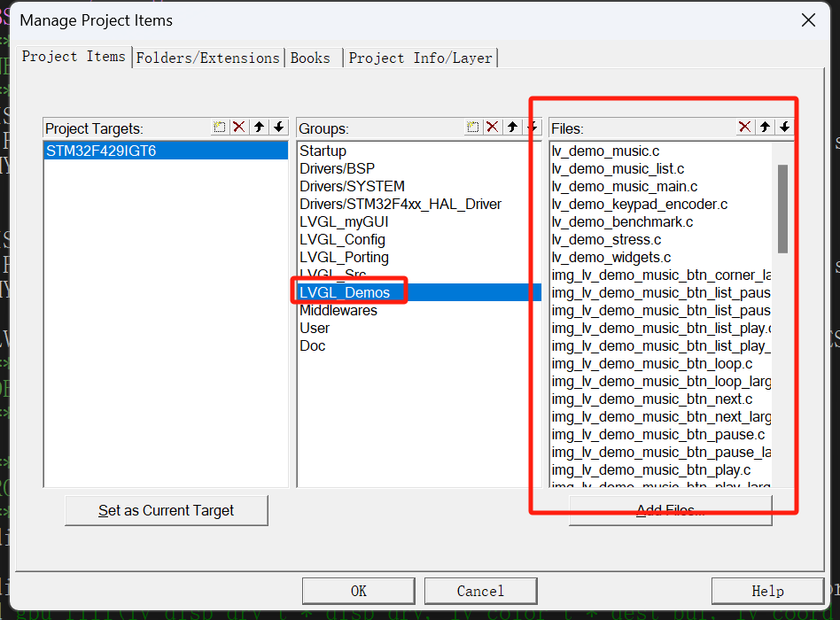Open the Books tab
This screenshot has width=840, height=620.
310,58
